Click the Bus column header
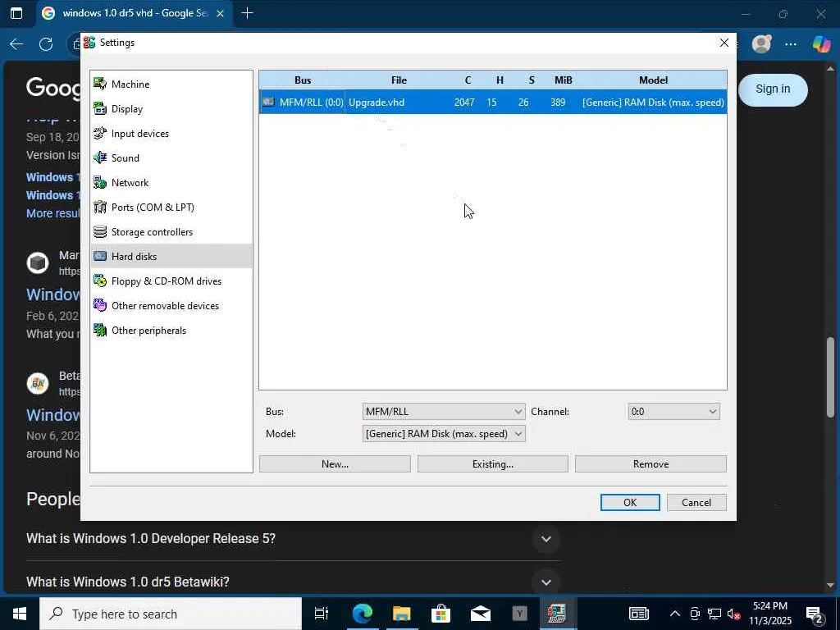The width and height of the screenshot is (840, 630). click(x=303, y=80)
